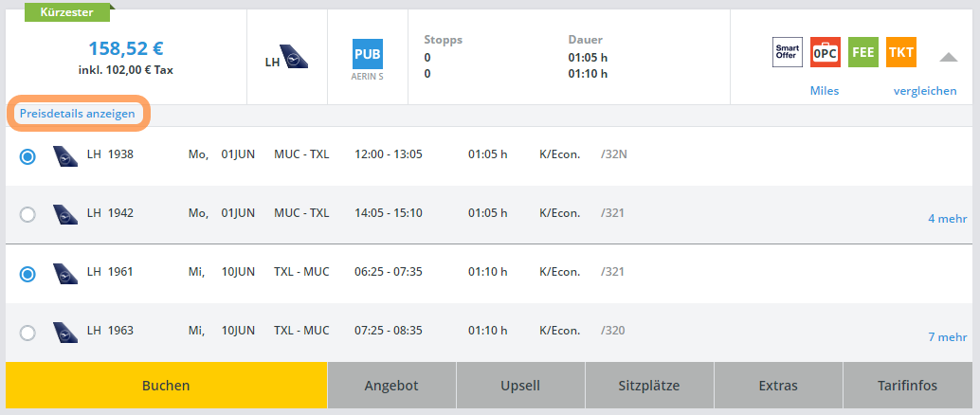This screenshot has width=980, height=415.
Task: Click the Preisdetails anzeigen link
Action: click(x=78, y=114)
